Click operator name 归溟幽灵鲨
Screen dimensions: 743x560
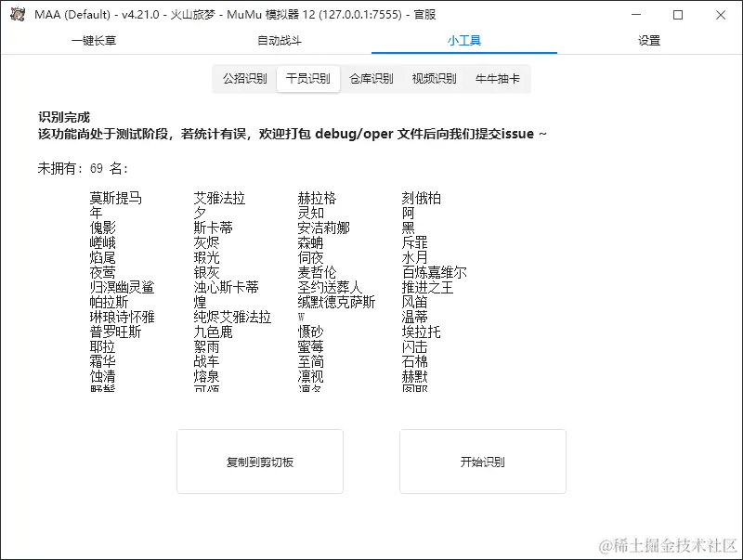tap(123, 287)
